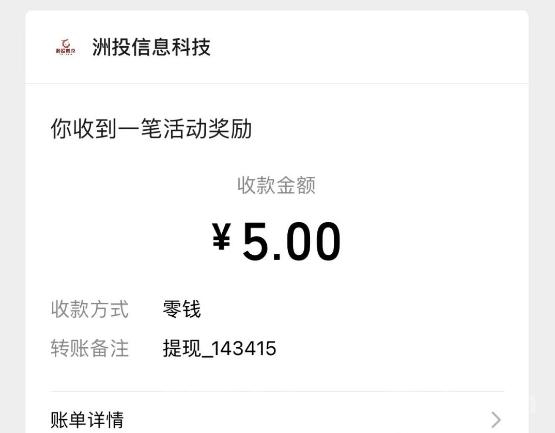
Task: Click the blank card area beside 零钱
Action: click(354, 309)
